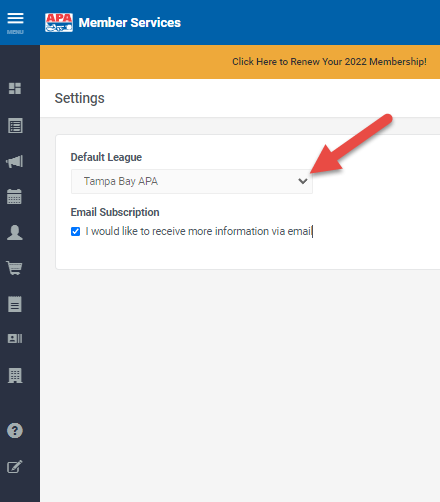Open the calendar icon in sidebar
The height and width of the screenshot is (502, 440).
click(x=15, y=197)
